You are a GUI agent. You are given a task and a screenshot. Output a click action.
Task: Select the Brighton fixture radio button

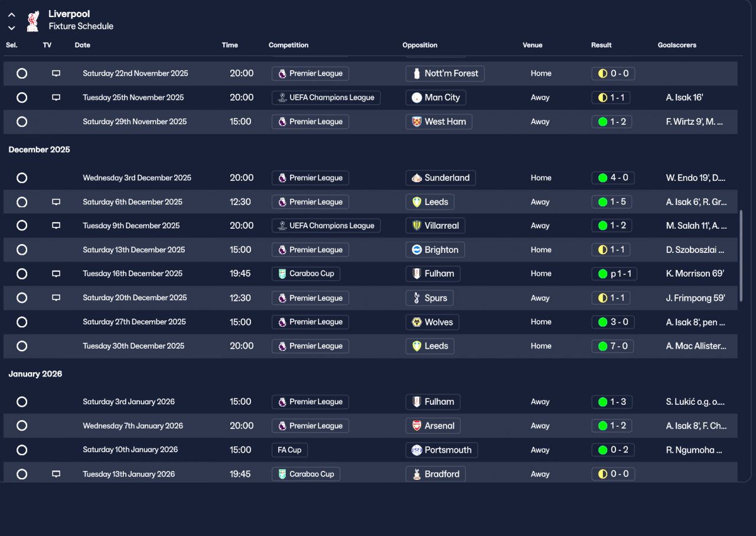[22, 250]
